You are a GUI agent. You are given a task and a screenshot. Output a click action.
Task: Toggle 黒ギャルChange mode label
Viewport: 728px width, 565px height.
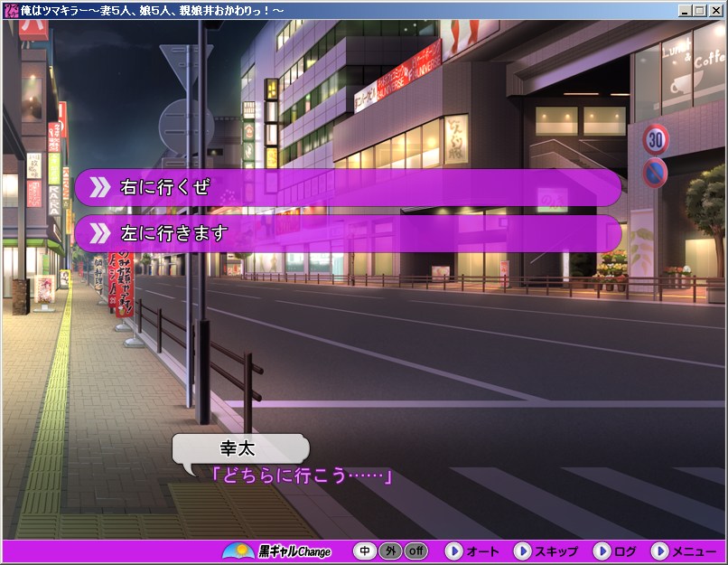click(294, 551)
